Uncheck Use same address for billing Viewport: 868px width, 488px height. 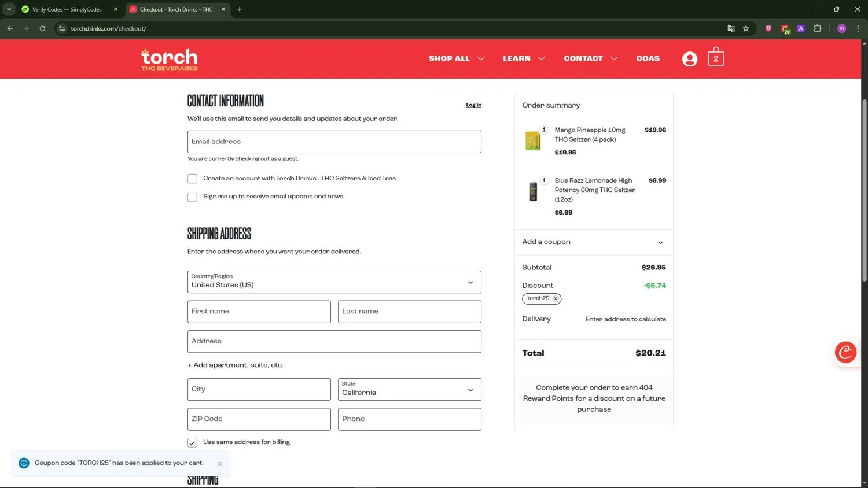pyautogui.click(x=192, y=442)
